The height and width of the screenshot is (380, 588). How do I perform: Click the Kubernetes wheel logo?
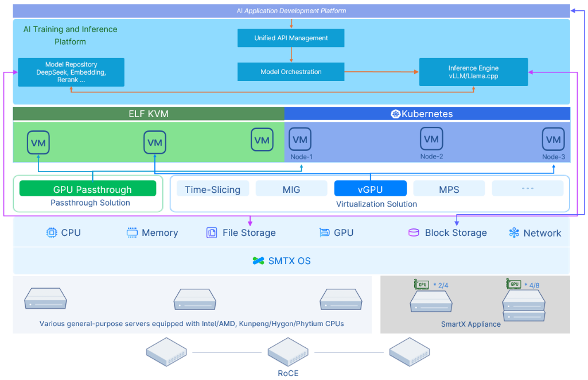pyautogui.click(x=395, y=114)
